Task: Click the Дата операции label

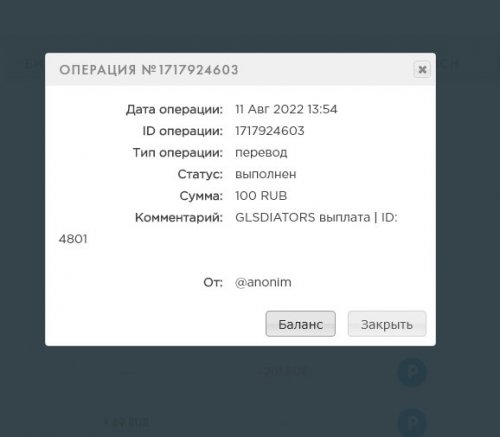Action: [174, 109]
